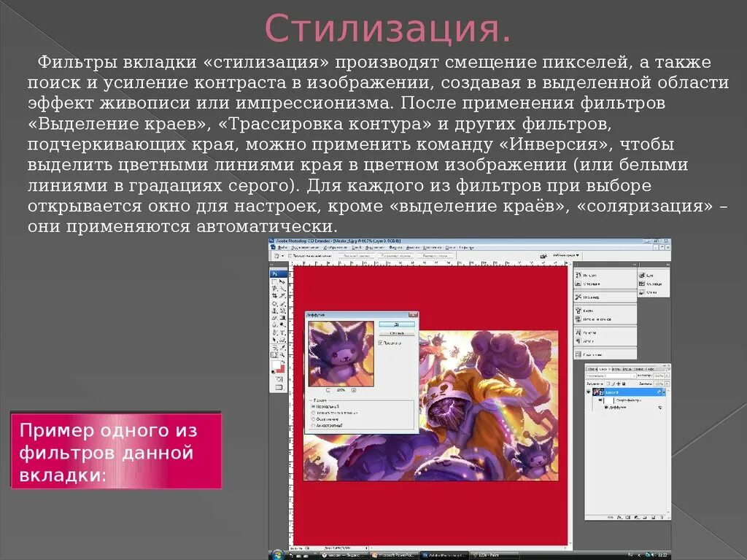Select the Rectangular Marquee tool in toolbox
747x560 pixels.
coord(274,281)
